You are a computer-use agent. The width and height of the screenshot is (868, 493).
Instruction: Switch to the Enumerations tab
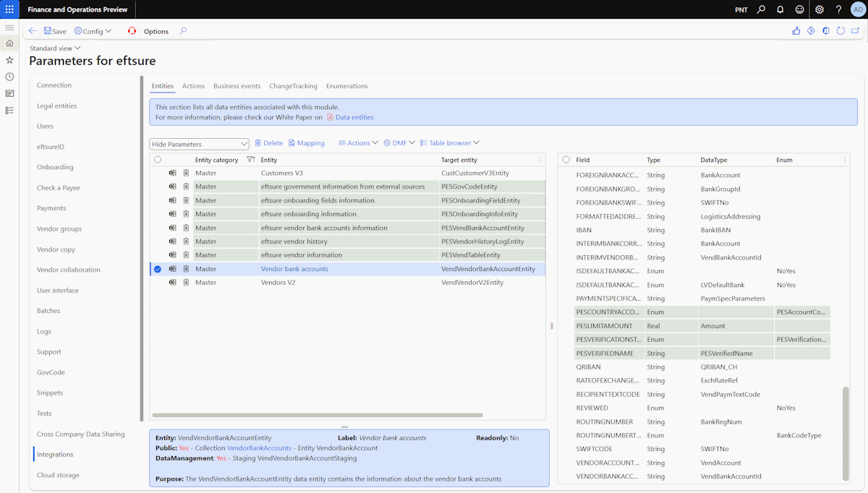click(x=346, y=86)
